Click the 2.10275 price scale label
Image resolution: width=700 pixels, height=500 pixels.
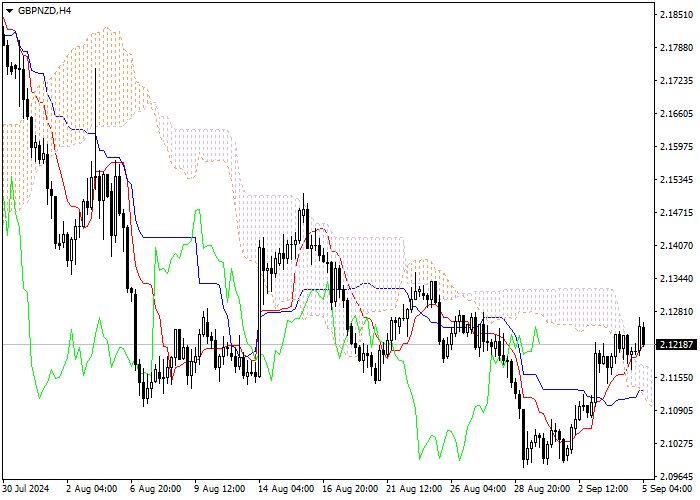click(676, 444)
